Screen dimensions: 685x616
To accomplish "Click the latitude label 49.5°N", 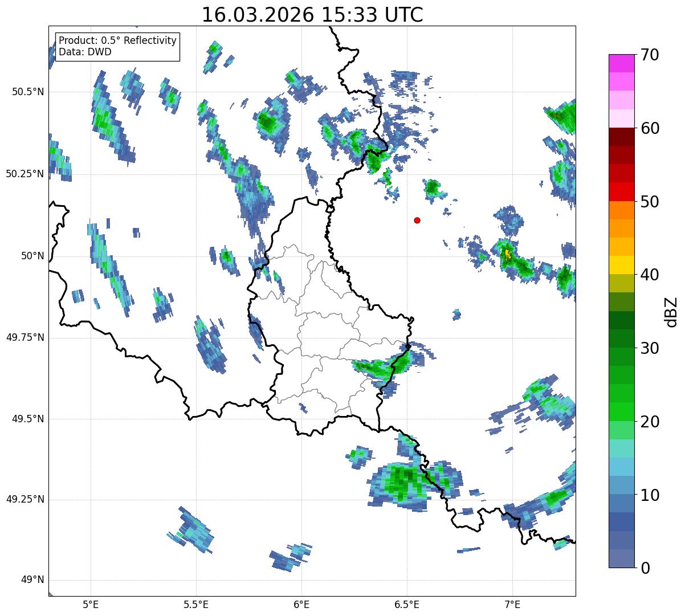I will tap(28, 419).
